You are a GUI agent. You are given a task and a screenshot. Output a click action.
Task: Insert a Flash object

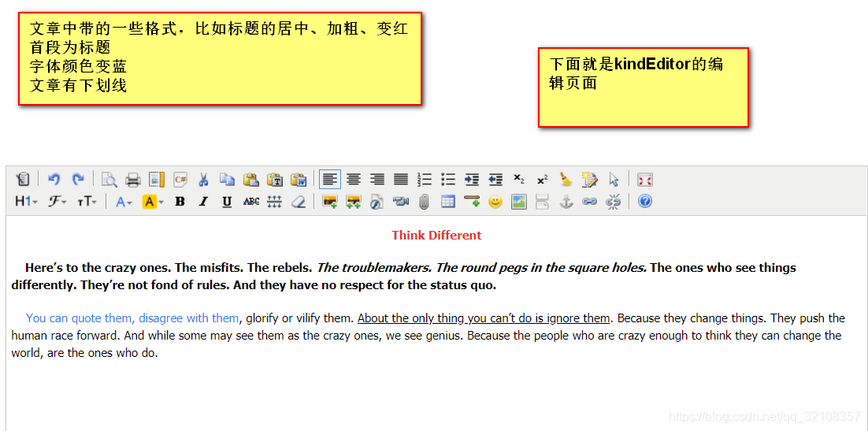coord(377,202)
